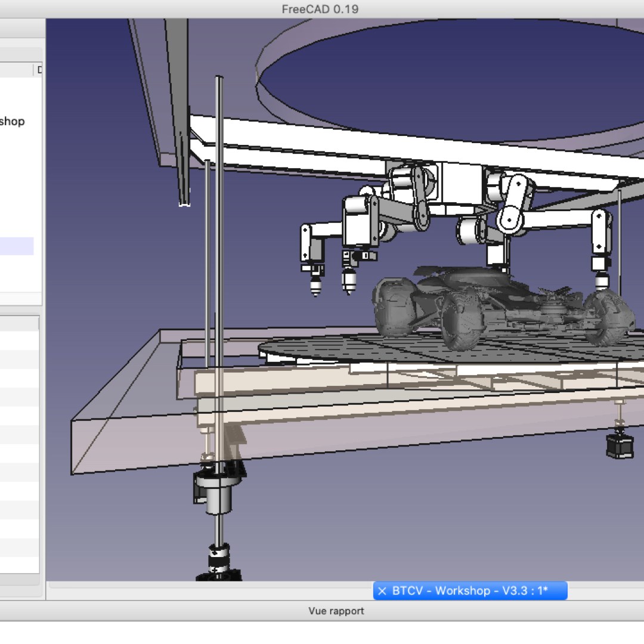Select the tree item ending in "shop"
Image resolution: width=644 pixels, height=644 pixels.
[13, 122]
